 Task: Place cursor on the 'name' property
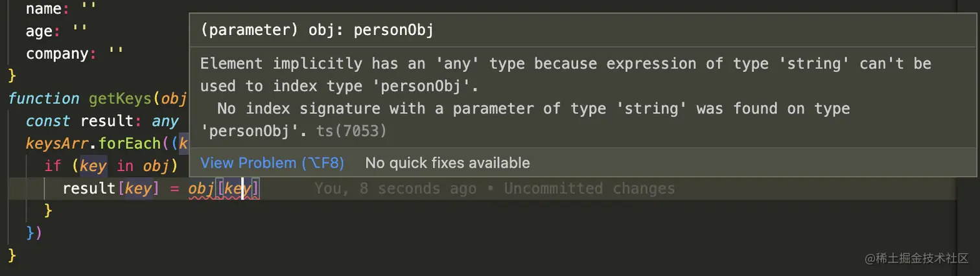[x=43, y=10]
